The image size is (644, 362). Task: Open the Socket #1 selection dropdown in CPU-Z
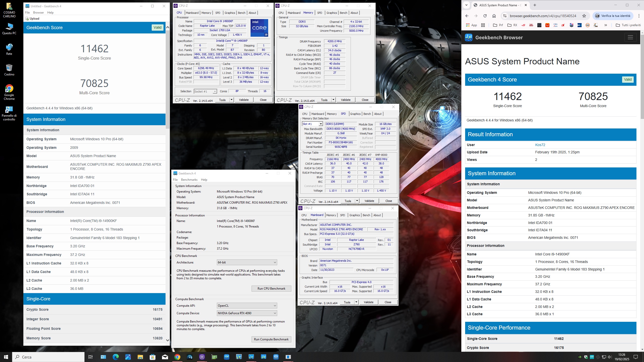pos(205,92)
